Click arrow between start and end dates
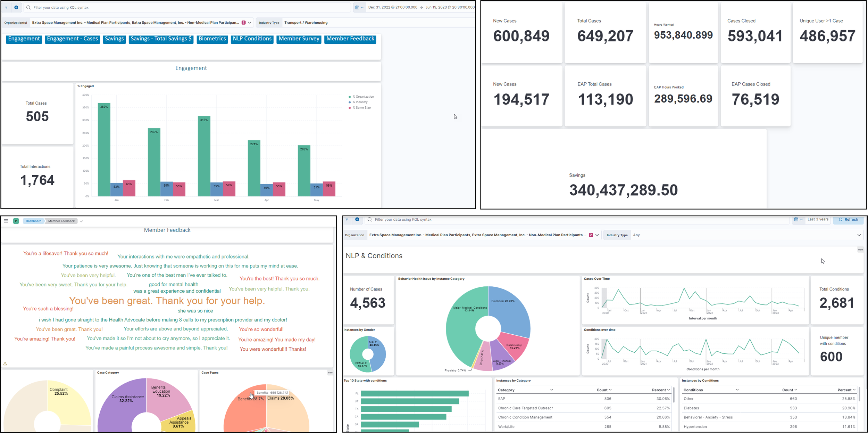 tap(422, 7)
